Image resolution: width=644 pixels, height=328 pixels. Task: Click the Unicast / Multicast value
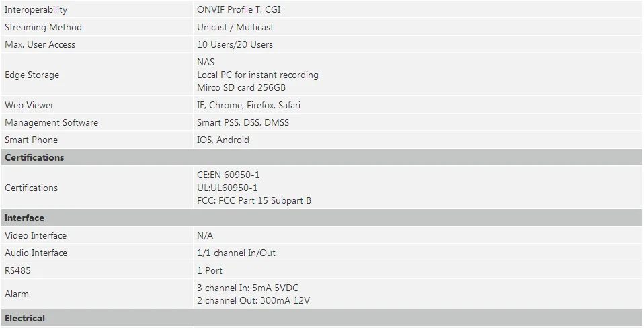click(235, 27)
